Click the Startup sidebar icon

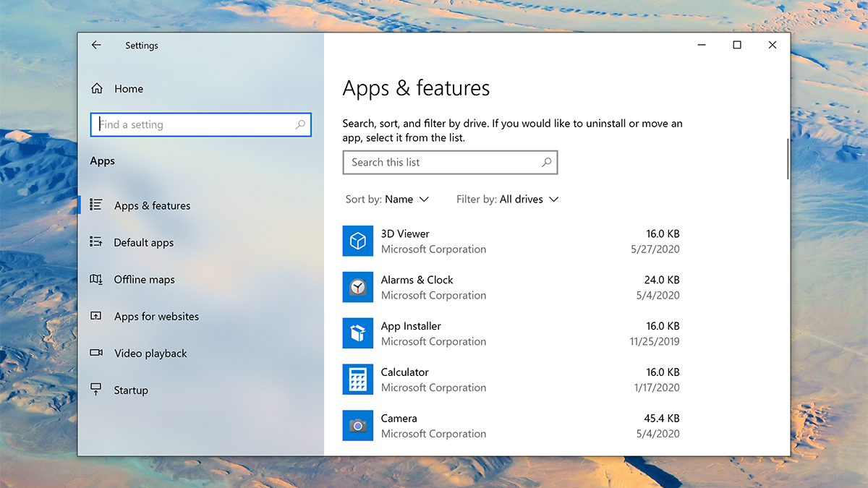(x=95, y=390)
